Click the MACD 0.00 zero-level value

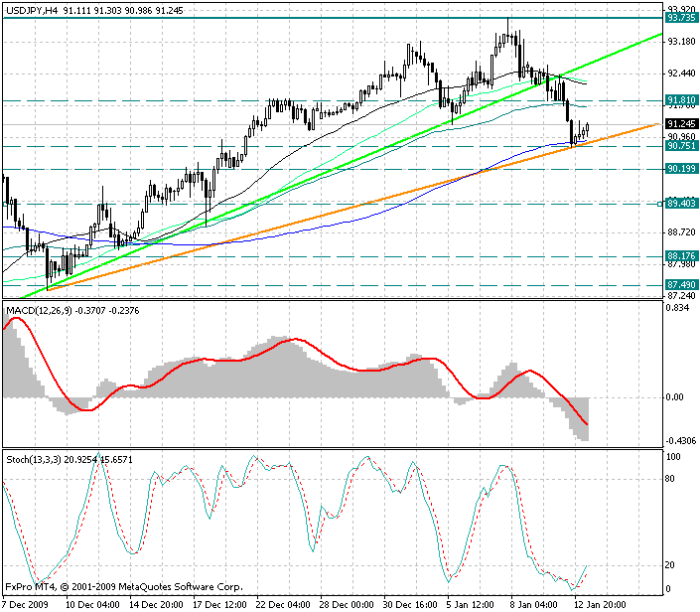click(674, 397)
